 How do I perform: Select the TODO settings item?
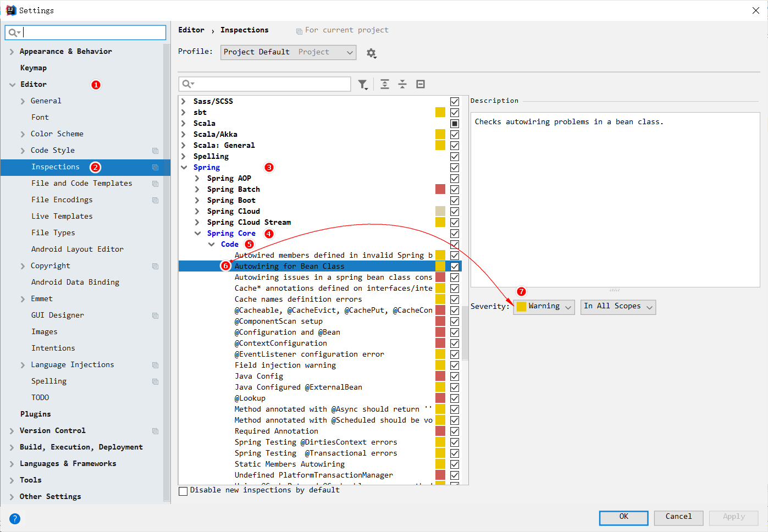[40, 398]
